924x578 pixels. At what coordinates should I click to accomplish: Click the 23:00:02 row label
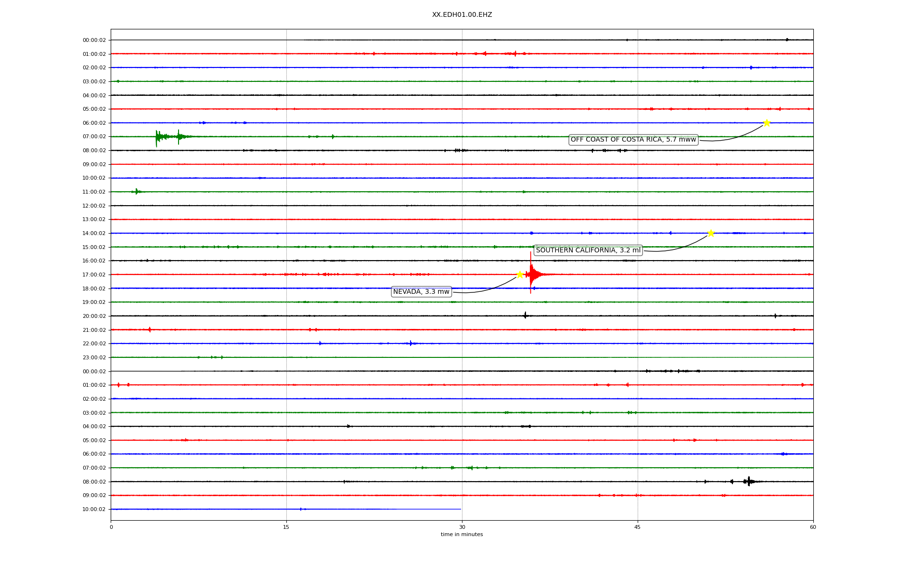(94, 357)
